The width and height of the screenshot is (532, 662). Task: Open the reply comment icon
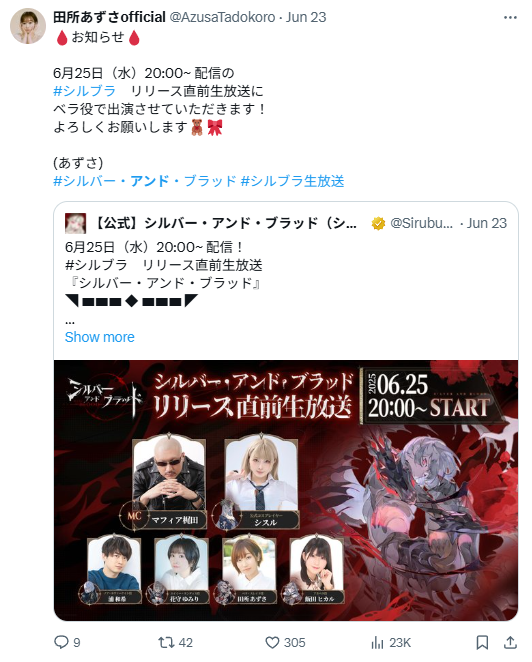click(61, 642)
